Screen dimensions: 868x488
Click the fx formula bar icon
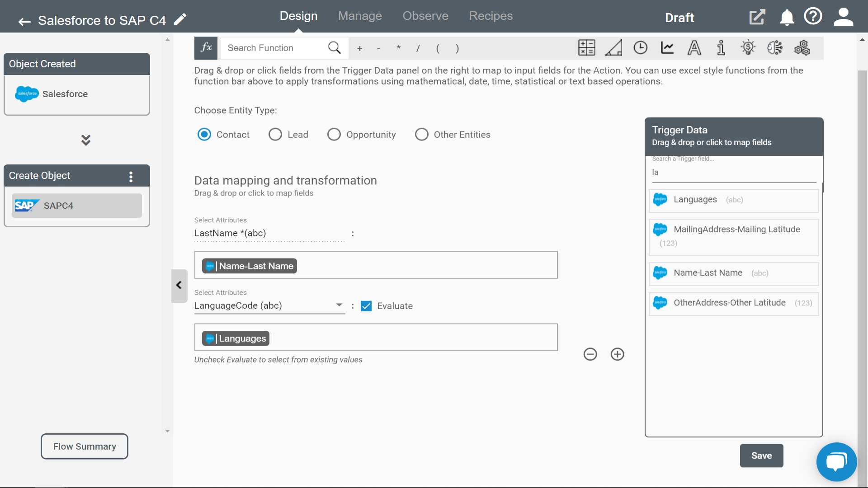[206, 47]
